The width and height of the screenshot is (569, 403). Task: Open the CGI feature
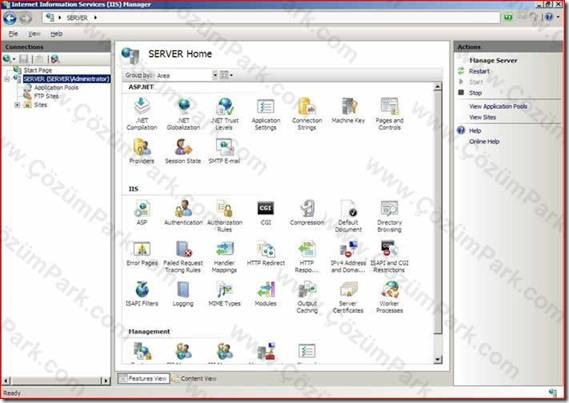(266, 213)
